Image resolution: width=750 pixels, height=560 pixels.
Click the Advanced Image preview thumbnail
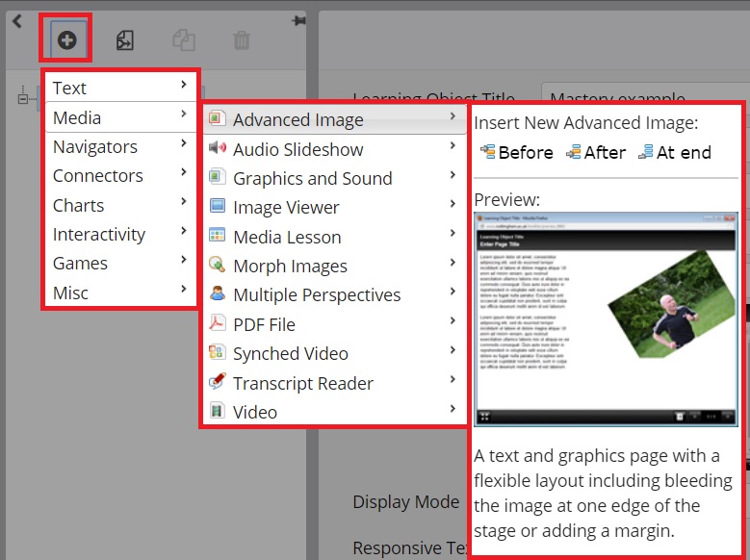tap(606, 318)
